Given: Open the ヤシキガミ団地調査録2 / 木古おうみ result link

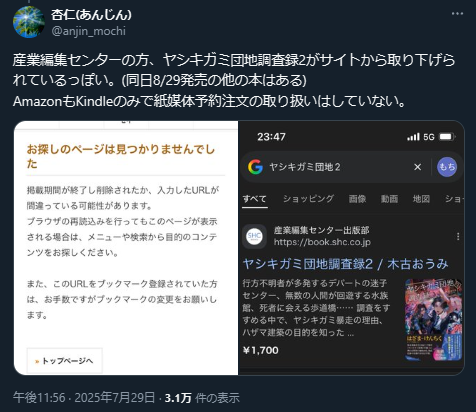Looking at the screenshot, I should tap(345, 264).
